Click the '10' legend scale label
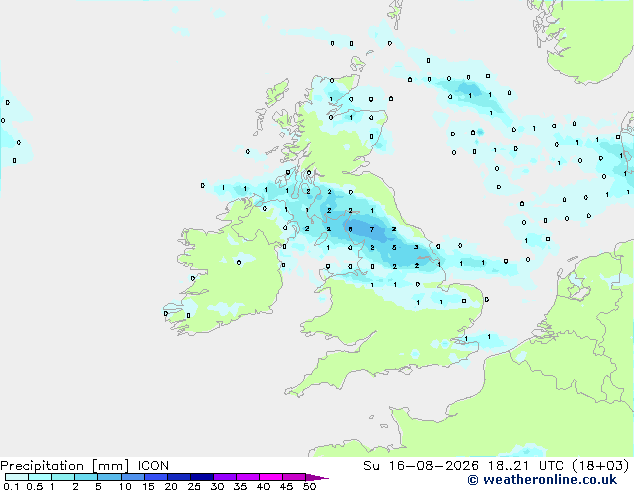This screenshot has width=634, height=490. click(x=125, y=486)
